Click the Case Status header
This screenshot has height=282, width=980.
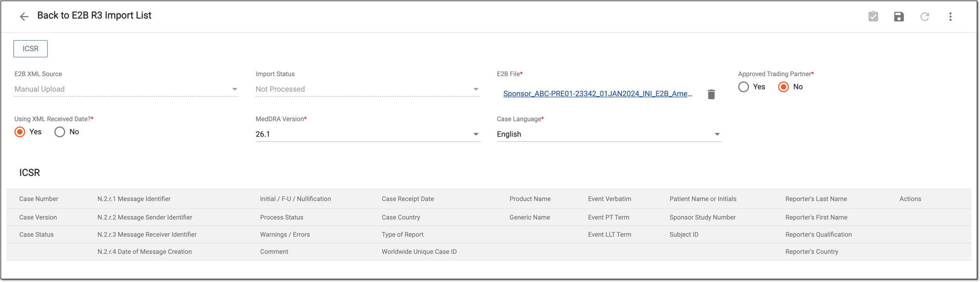[36, 235]
